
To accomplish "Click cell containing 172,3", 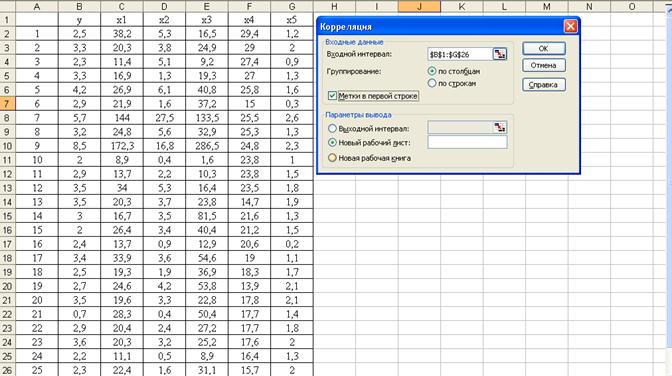I will (122, 146).
